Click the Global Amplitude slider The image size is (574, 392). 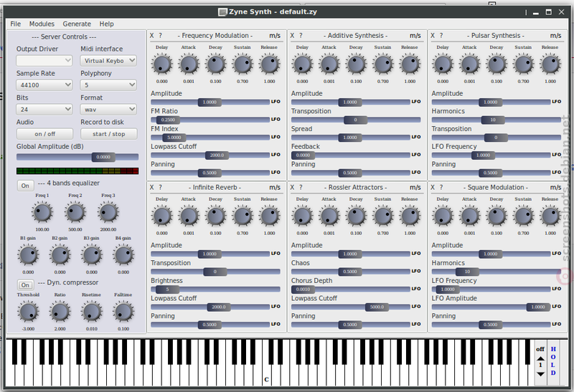[x=77, y=157]
